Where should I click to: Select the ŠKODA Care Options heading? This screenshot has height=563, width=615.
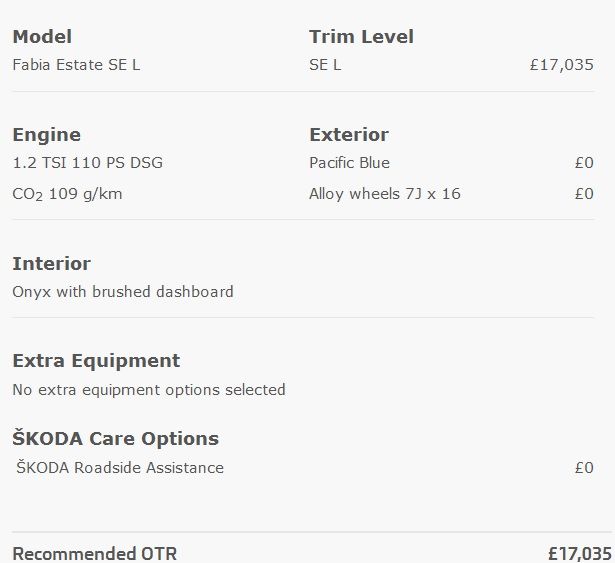click(x=115, y=437)
